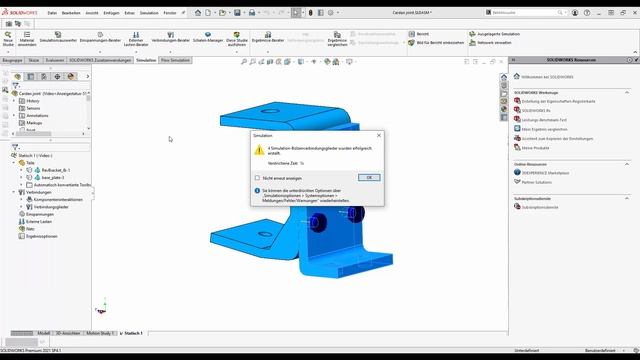Close the Simulation dialog with X
640x360 pixels.
379,135
